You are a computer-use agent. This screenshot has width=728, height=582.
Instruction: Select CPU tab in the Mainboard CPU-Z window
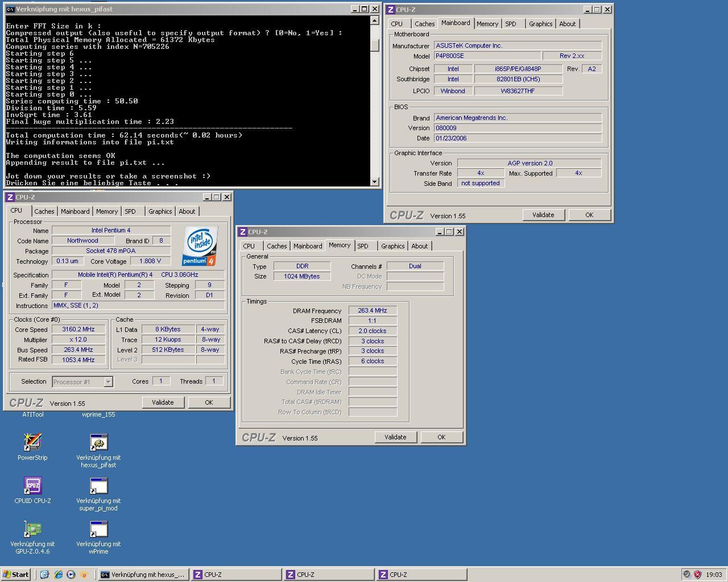397,24
